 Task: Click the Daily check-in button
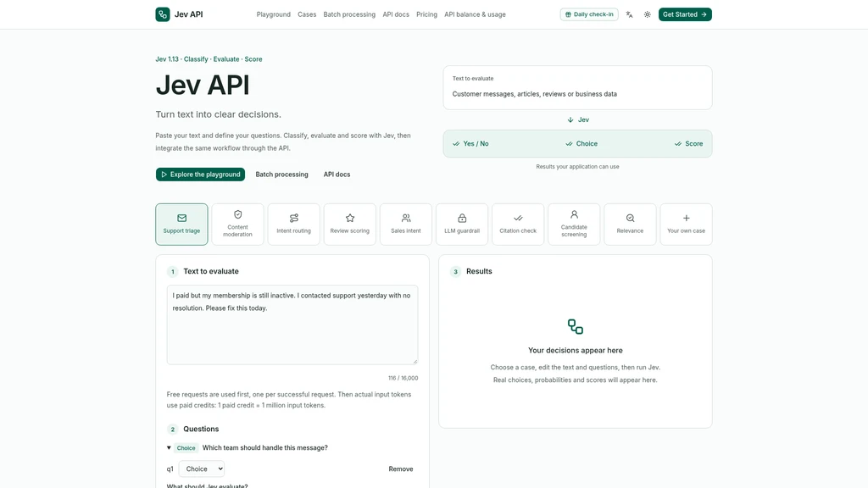[589, 14]
